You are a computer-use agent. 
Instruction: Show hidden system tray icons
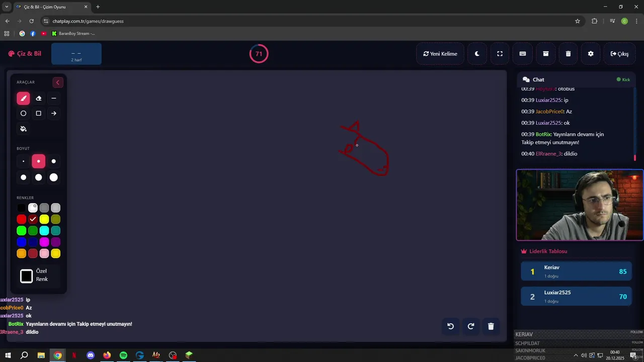[576, 355]
